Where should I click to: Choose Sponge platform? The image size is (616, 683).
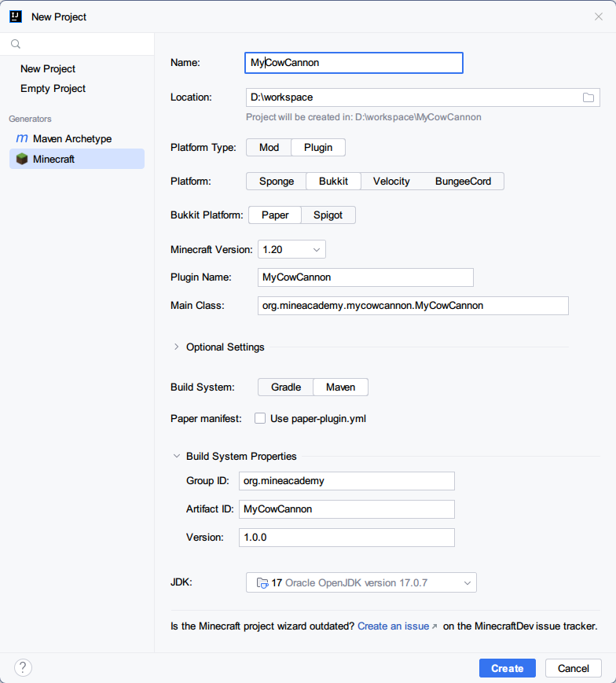point(277,182)
